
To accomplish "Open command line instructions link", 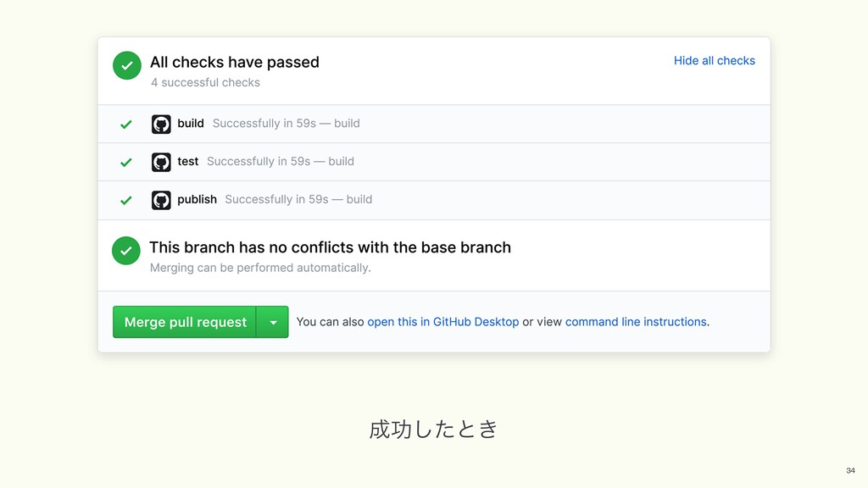I will coord(636,322).
